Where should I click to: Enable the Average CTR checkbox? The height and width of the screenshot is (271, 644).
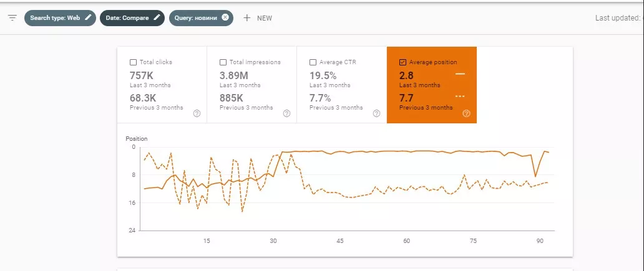point(313,62)
